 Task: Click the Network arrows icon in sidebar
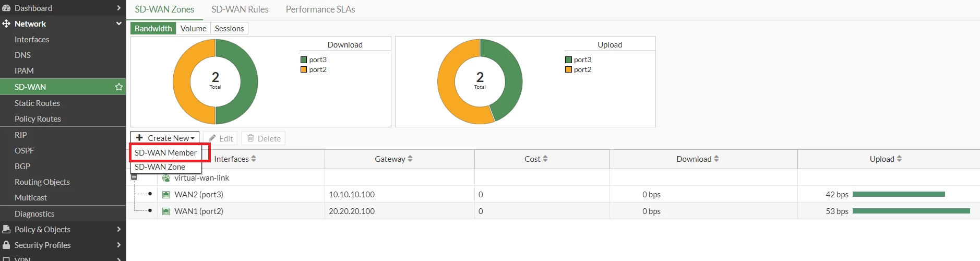[x=6, y=23]
